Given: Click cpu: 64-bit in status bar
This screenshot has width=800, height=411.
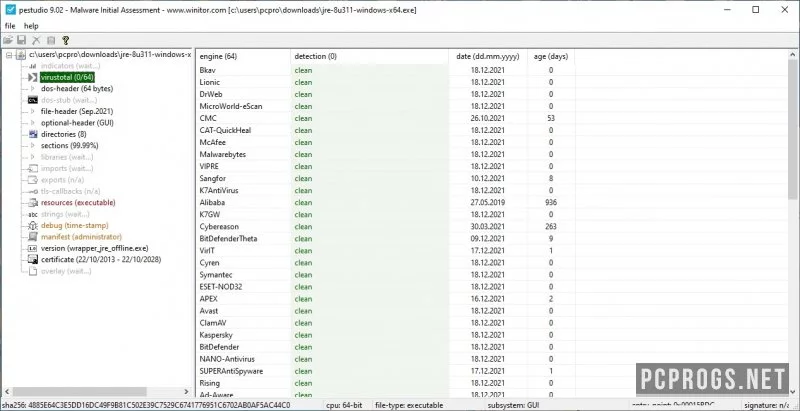Looking at the screenshot, I should tap(344, 405).
